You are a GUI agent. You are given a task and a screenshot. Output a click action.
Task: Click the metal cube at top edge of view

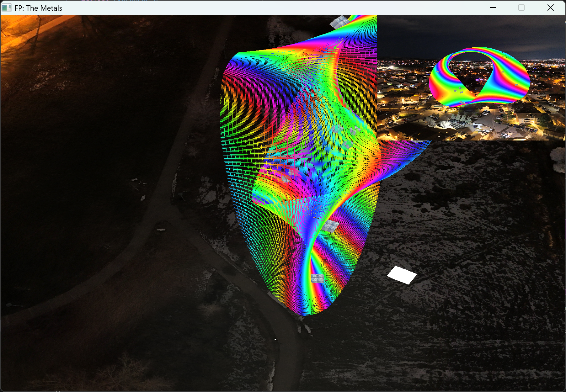pyautogui.click(x=339, y=22)
